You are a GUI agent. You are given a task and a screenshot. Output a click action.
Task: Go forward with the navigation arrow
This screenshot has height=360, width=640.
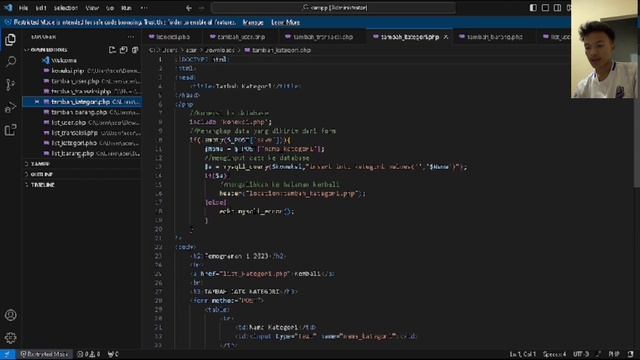point(201,8)
